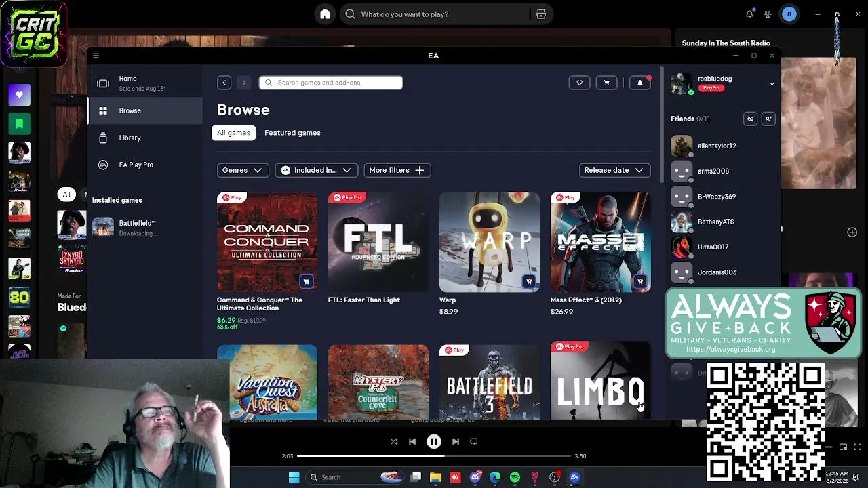Open Spotify Browse icon in search bar

[541, 14]
